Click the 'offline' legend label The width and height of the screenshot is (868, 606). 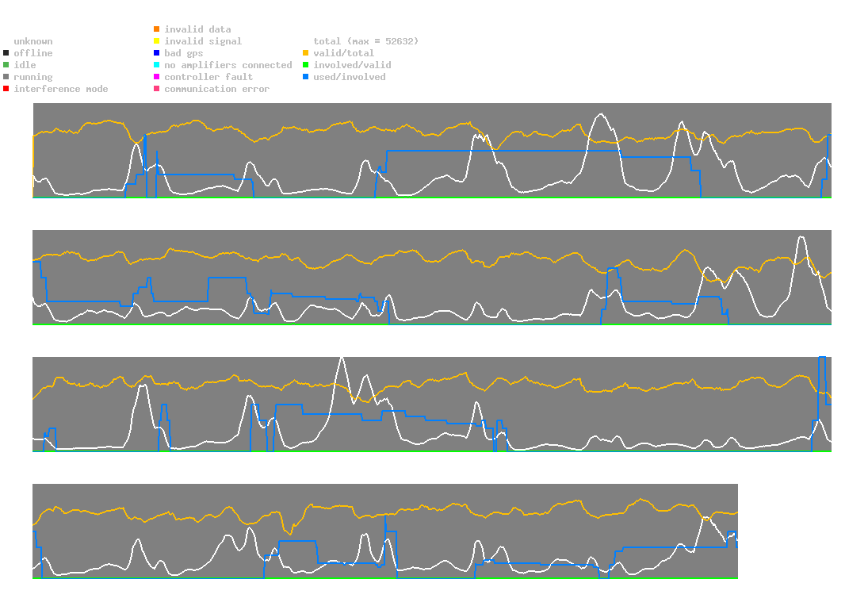33,53
